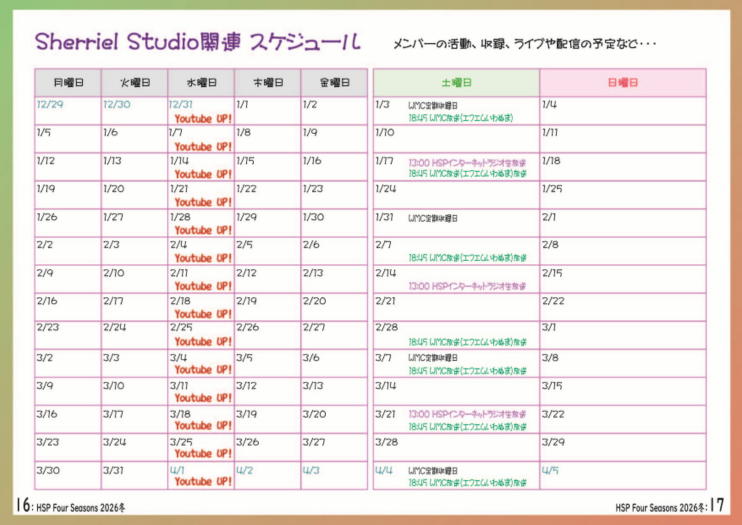Image resolution: width=742 pixels, height=525 pixels.
Task: Click the green 土曜日 header
Action: [x=456, y=83]
